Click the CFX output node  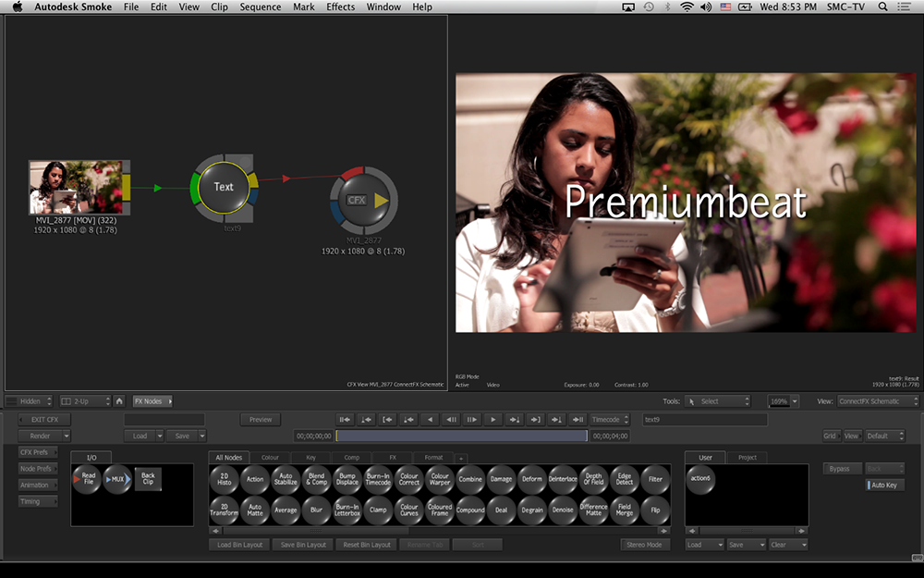click(358, 200)
